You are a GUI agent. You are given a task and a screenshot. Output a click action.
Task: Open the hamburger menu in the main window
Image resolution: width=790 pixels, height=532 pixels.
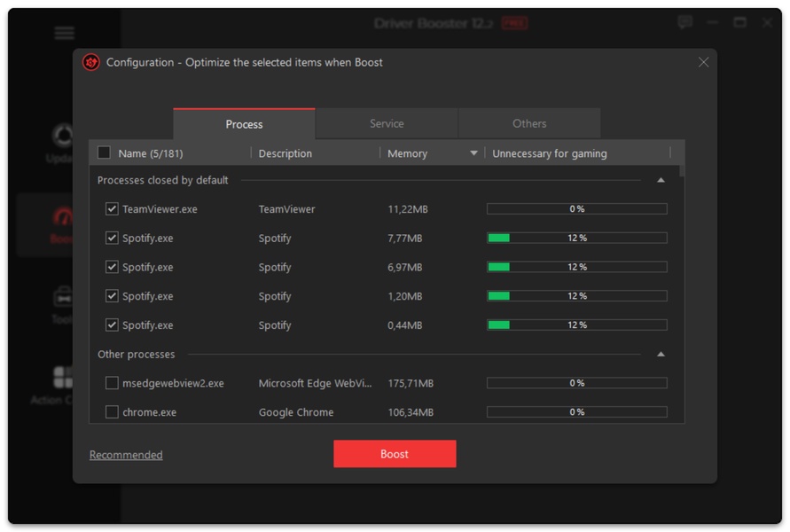pos(64,33)
